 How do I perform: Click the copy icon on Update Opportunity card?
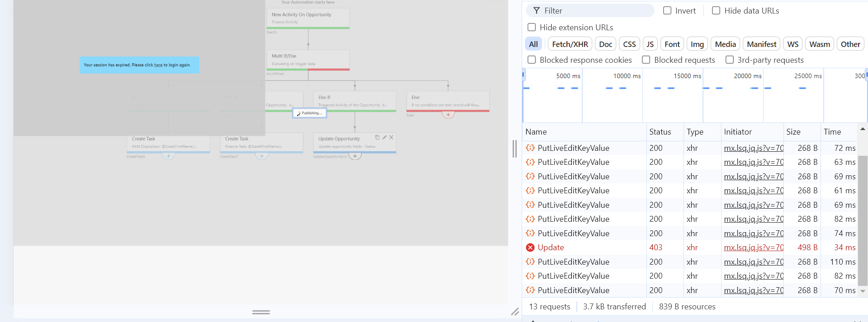(x=377, y=137)
